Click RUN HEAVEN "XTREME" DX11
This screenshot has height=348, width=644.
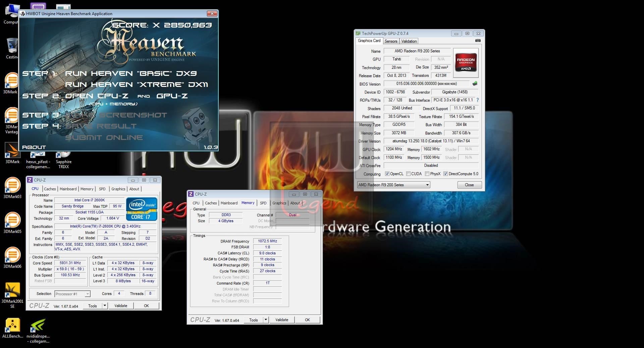(137, 85)
